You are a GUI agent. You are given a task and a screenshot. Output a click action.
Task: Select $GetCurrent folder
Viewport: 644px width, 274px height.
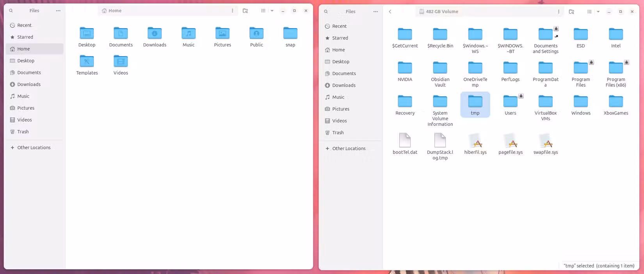pos(405,38)
